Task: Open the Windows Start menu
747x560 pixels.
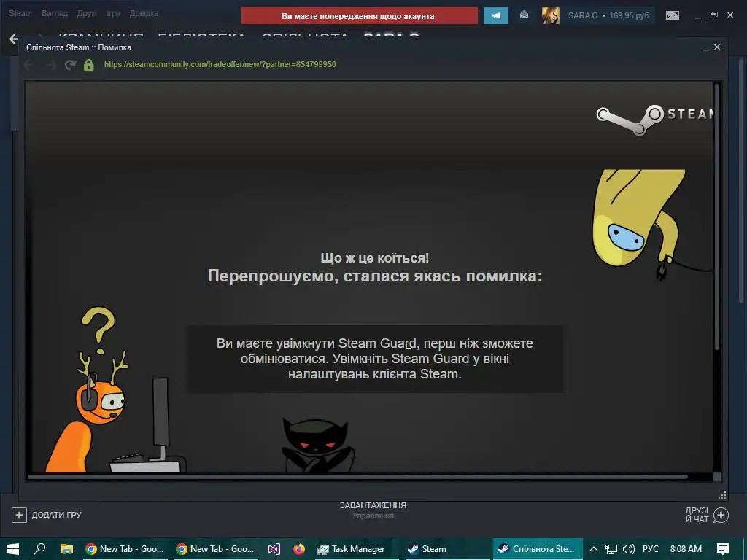Action: tap(13, 549)
